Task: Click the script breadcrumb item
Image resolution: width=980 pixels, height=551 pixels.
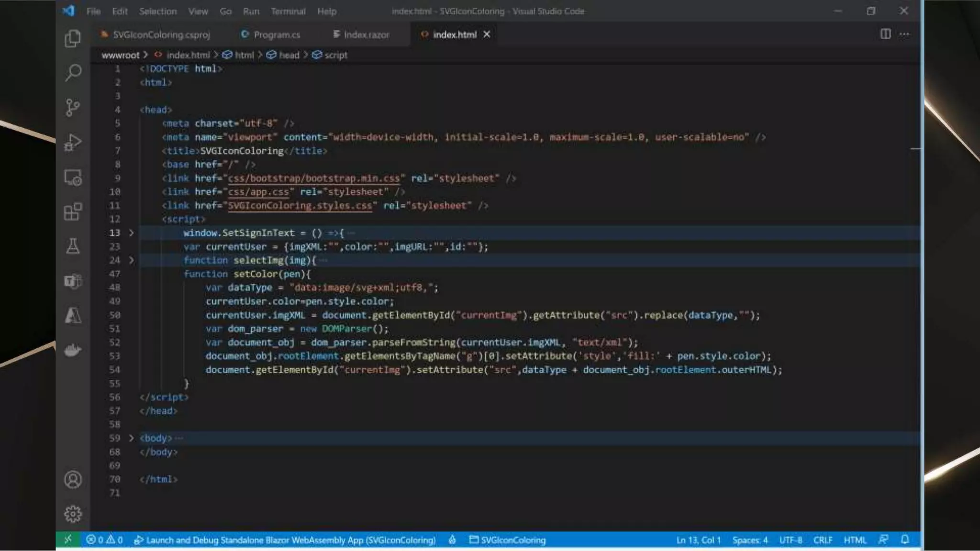Action: click(x=335, y=55)
